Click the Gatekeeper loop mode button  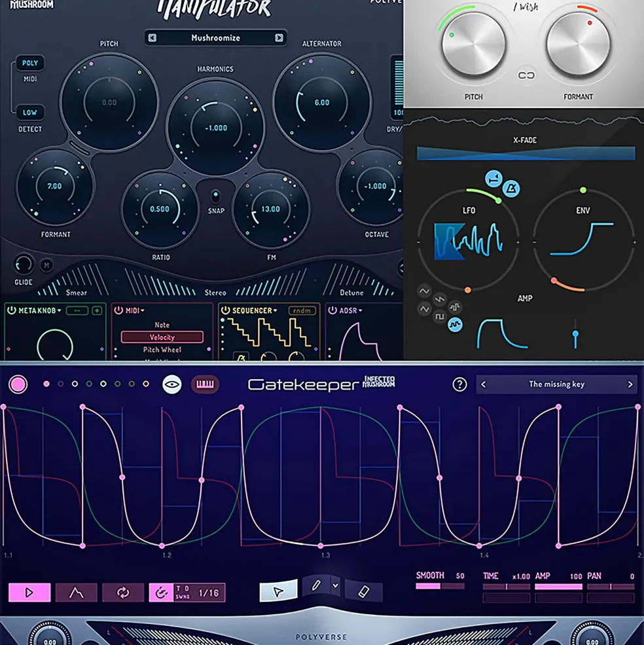click(123, 593)
